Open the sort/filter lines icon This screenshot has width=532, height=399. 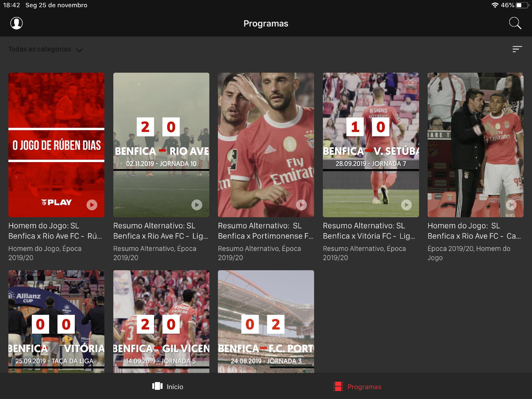tap(517, 49)
